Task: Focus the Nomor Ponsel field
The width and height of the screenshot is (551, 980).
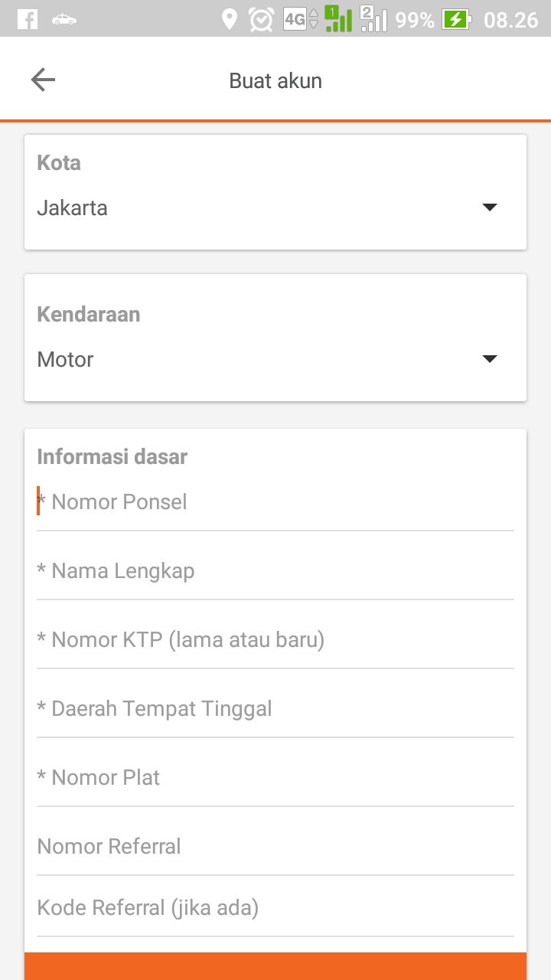Action: [275, 502]
